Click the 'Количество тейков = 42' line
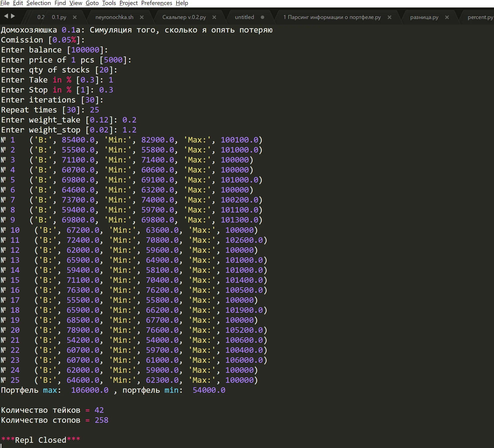494x448 pixels. [x=52, y=410]
